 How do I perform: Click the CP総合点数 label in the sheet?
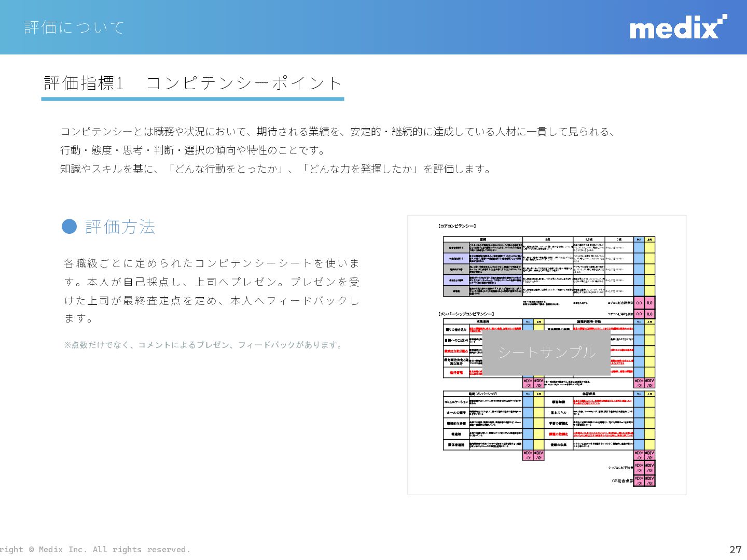[622, 481]
